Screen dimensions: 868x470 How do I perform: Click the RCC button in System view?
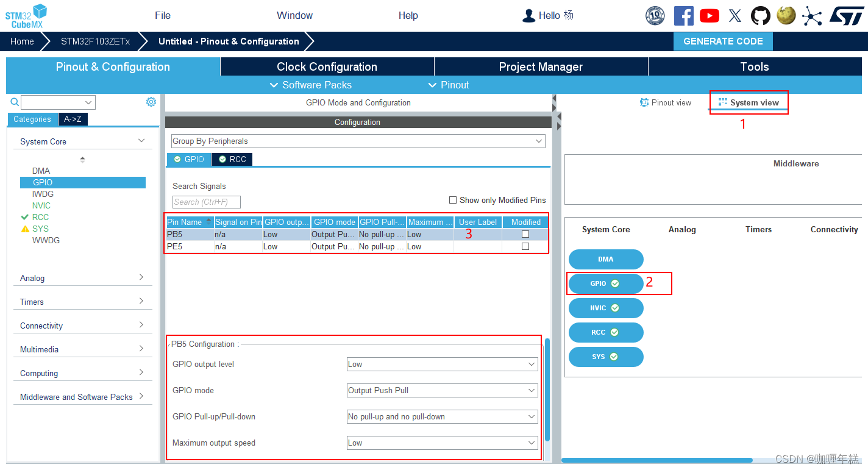[606, 332]
